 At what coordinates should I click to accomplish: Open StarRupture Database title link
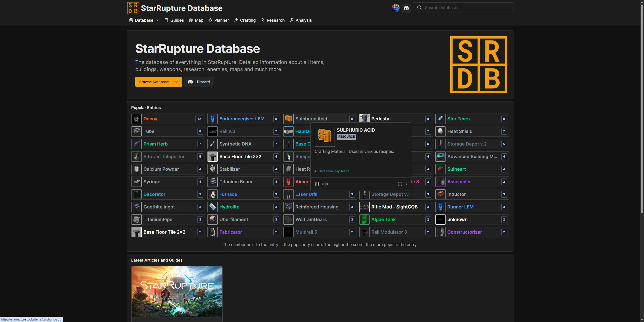182,8
